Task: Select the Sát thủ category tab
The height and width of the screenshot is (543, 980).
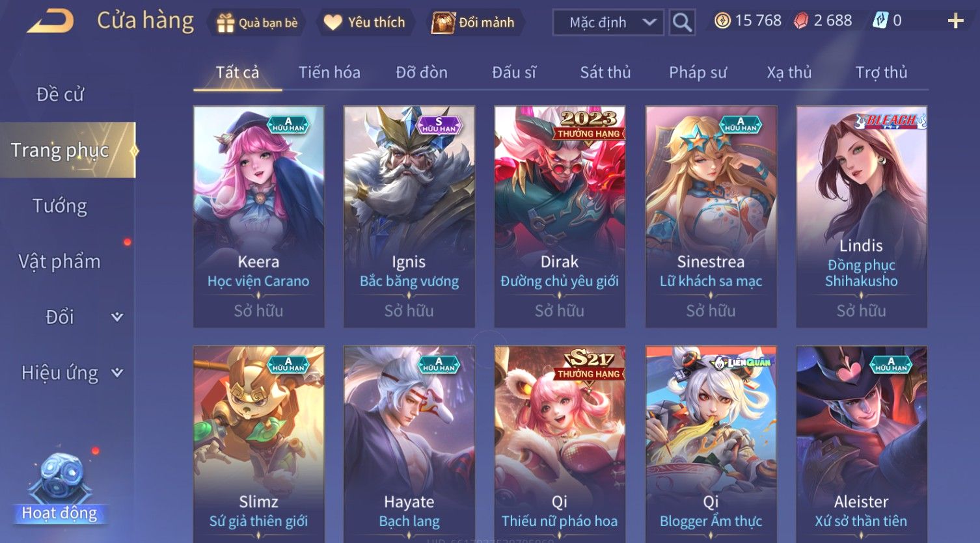Action: [x=605, y=72]
